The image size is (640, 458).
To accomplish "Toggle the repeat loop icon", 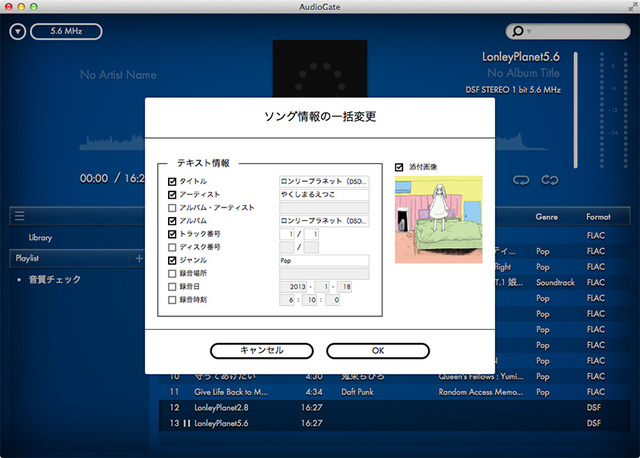I will click(520, 180).
